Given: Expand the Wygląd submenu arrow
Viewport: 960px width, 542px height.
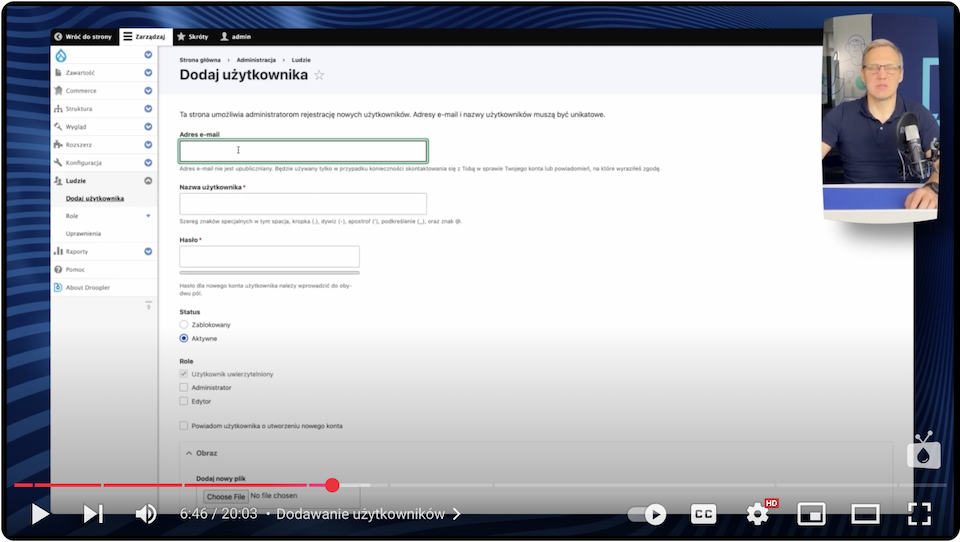Looking at the screenshot, I should (148, 127).
